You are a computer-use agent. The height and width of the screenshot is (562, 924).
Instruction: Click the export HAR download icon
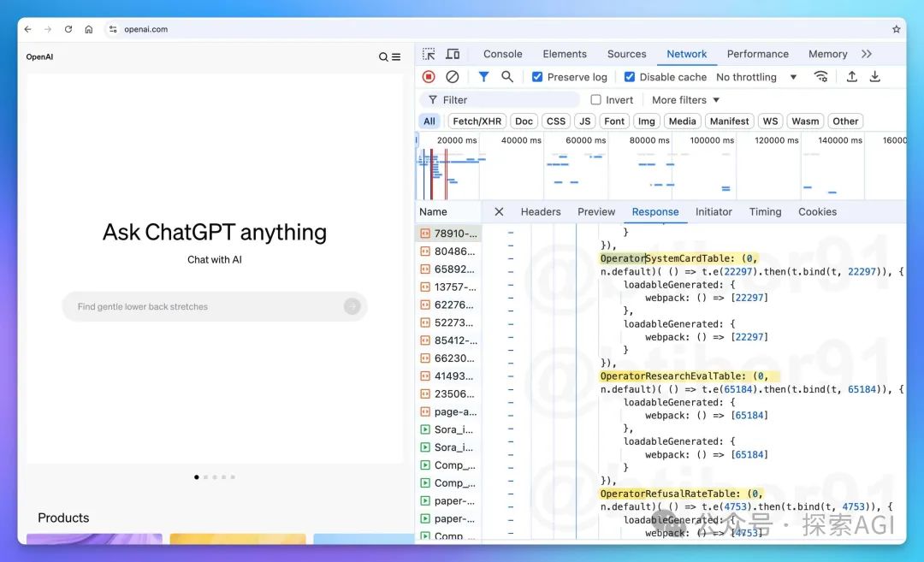pos(875,77)
